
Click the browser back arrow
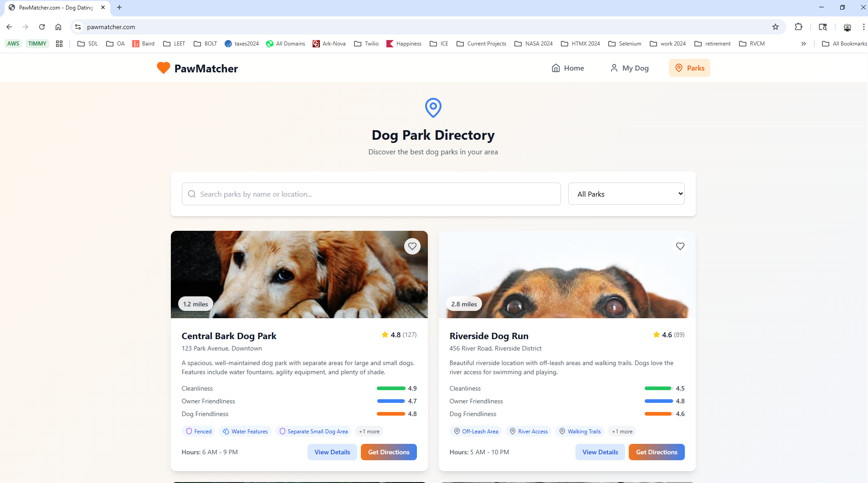coord(9,27)
